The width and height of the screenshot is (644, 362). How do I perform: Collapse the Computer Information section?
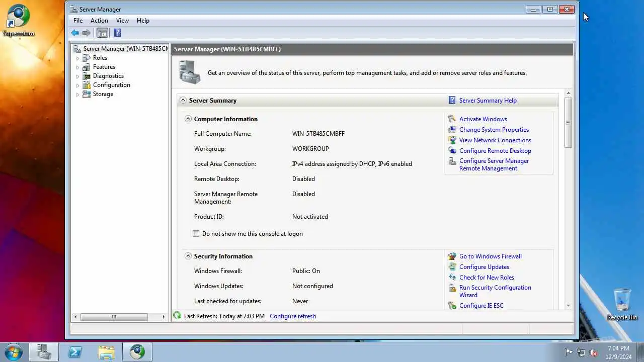click(x=188, y=119)
